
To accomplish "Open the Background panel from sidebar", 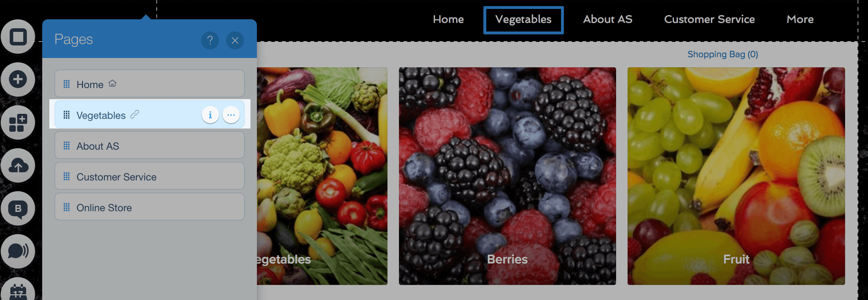I will tap(18, 37).
